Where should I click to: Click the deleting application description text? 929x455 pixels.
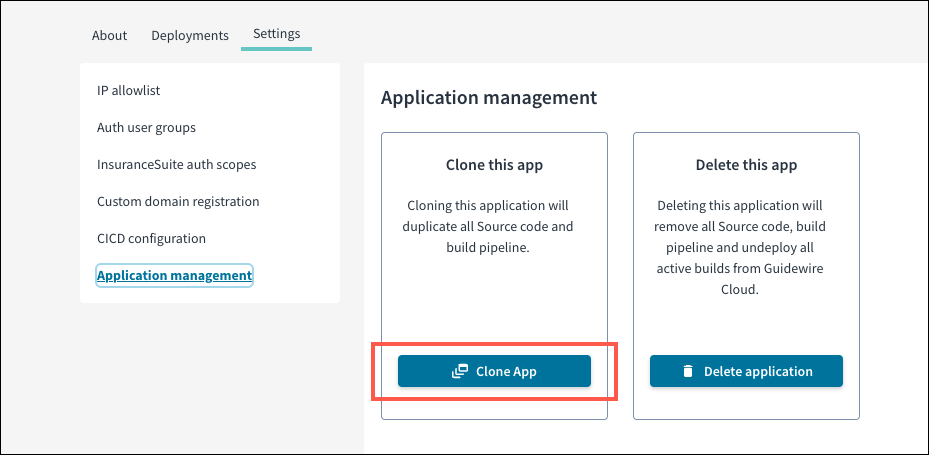740,248
